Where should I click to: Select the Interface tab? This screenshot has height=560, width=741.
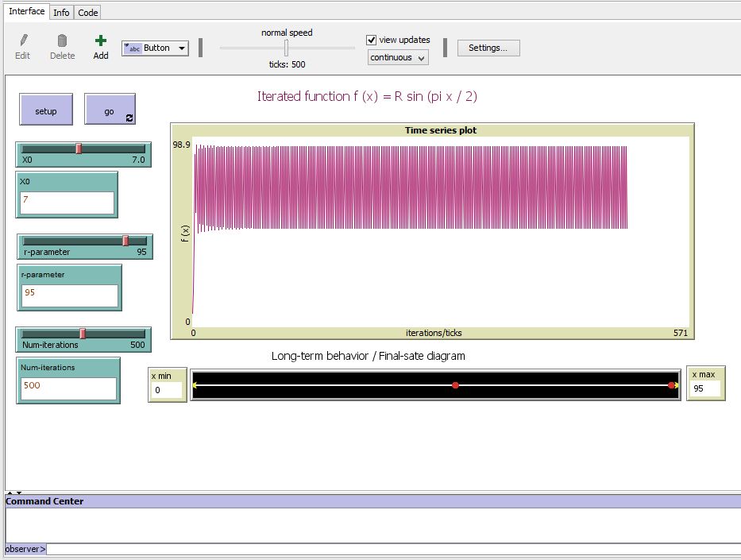pyautogui.click(x=26, y=11)
